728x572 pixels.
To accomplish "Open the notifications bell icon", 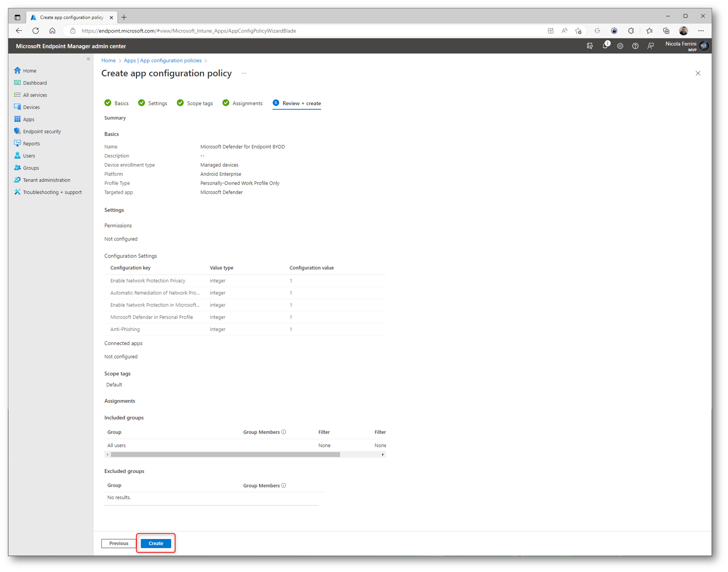I will tap(605, 46).
